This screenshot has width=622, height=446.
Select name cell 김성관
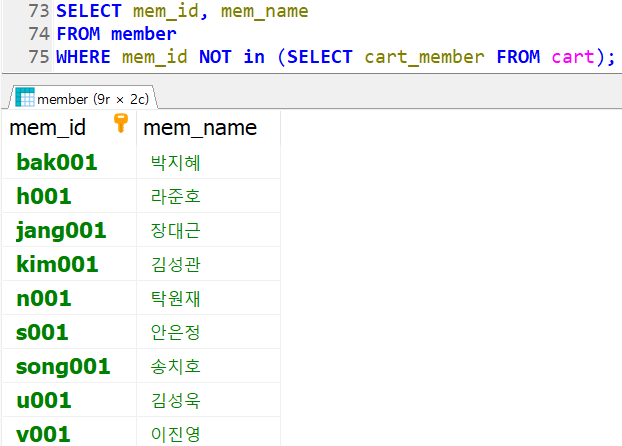[208, 264]
